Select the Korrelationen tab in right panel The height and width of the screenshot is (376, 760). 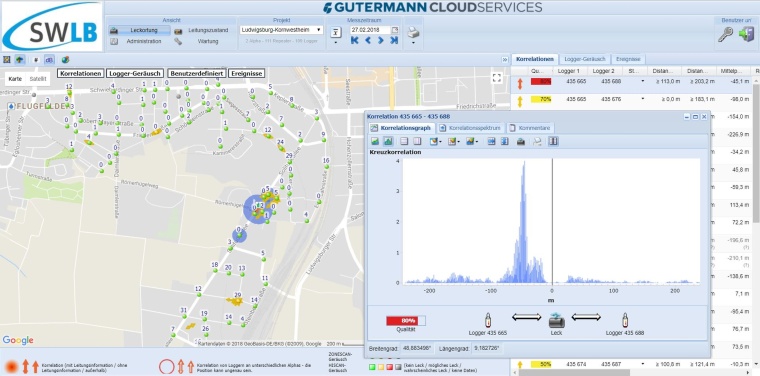535,59
